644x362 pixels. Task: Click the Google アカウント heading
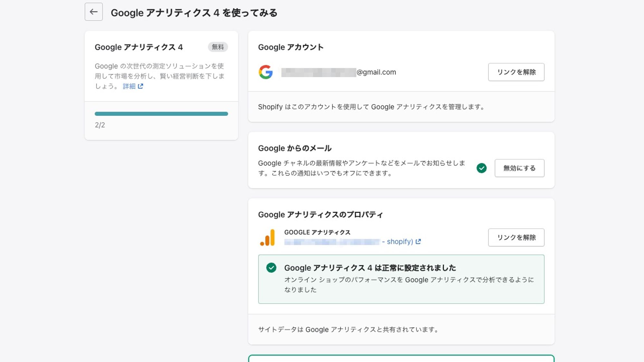coord(291,47)
